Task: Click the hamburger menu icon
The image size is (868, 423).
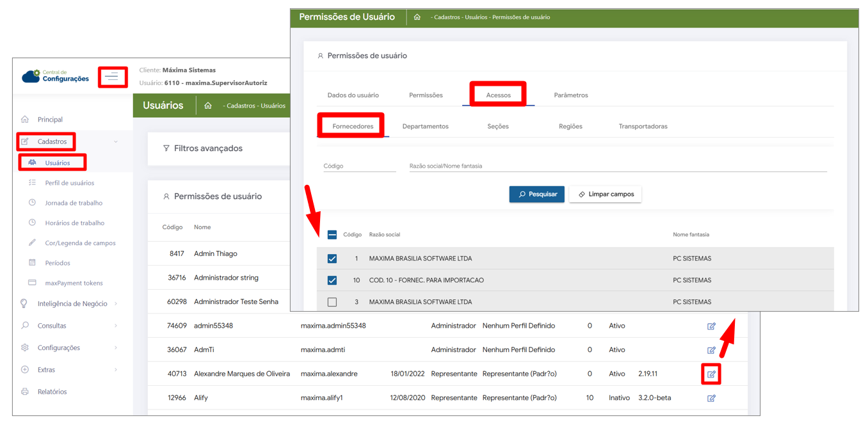Action: [112, 77]
